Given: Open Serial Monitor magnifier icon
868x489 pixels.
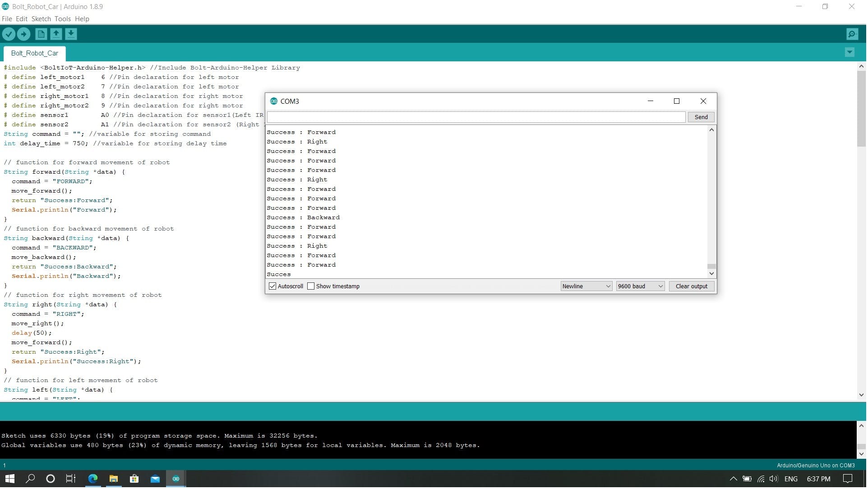Looking at the screenshot, I should coord(852,34).
